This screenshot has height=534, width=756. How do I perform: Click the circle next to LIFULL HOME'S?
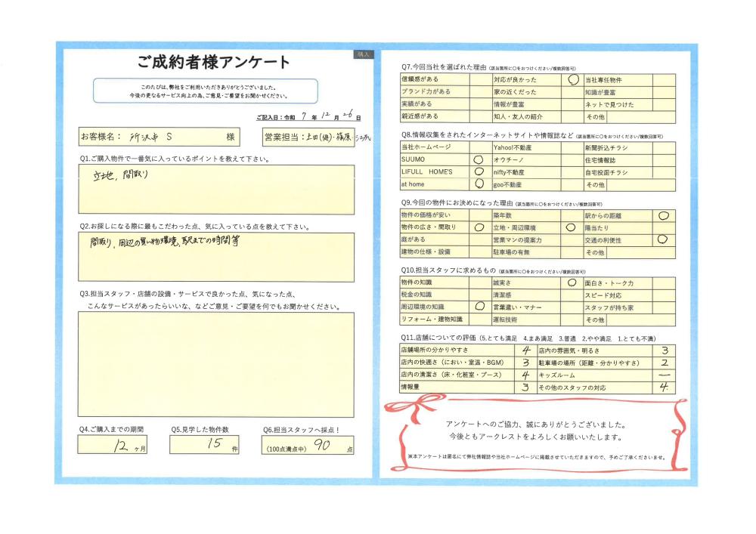click(478, 172)
